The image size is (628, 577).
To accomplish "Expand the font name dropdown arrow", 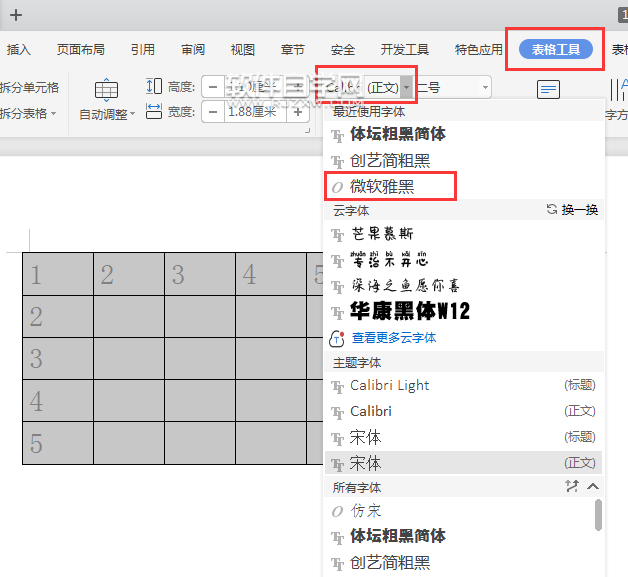I will 407,87.
